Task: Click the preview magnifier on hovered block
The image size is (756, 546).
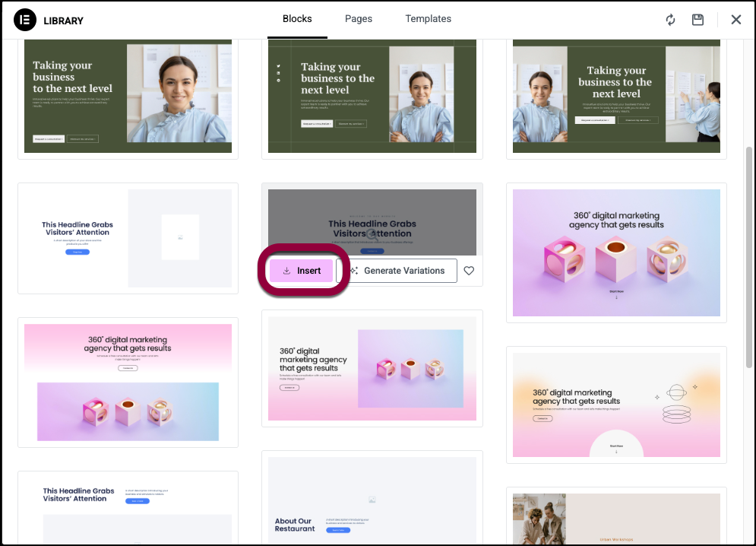Action: [x=372, y=235]
